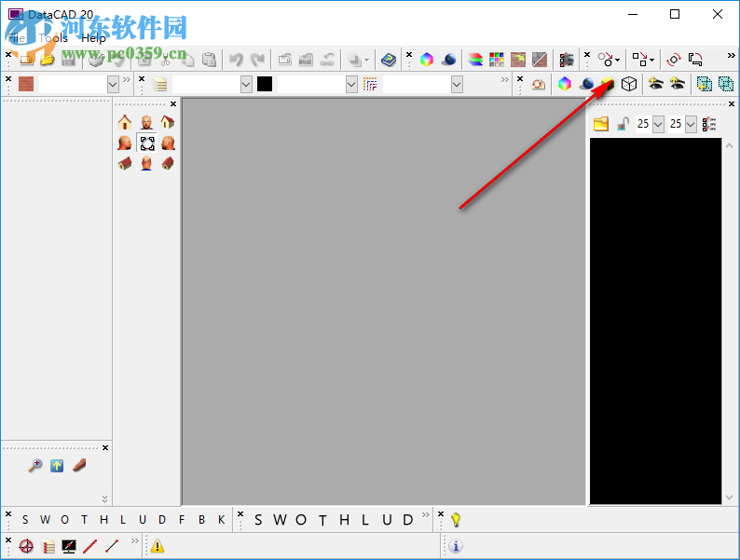This screenshot has height=560, width=740.
Task: Click the black color swatch
Action: (265, 85)
